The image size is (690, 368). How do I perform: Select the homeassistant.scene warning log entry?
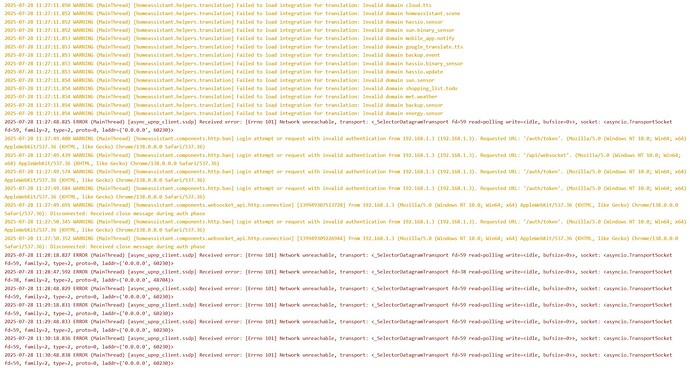tap(232, 14)
